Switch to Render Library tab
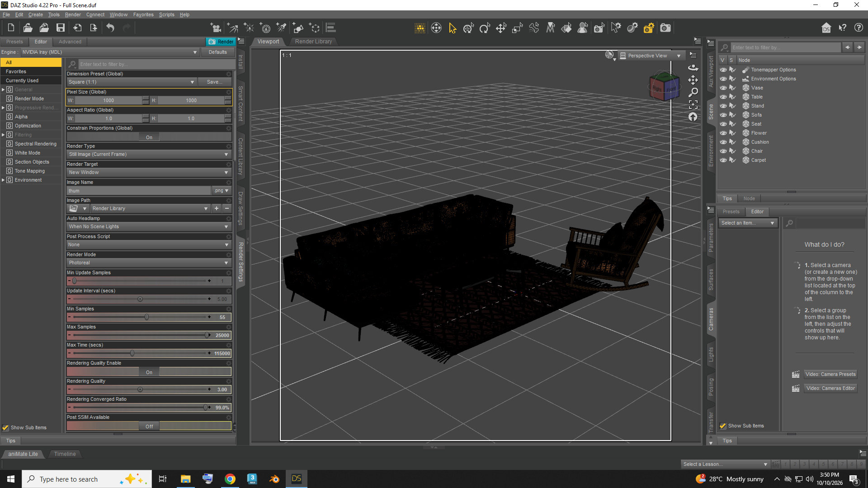This screenshot has height=488, width=868. 313,42
